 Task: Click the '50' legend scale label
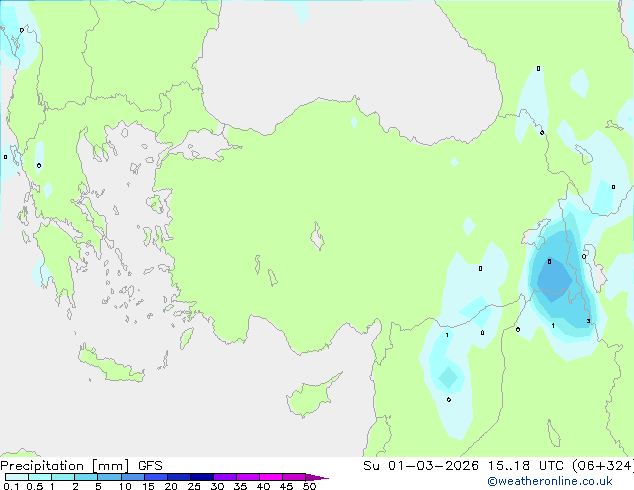(x=309, y=486)
